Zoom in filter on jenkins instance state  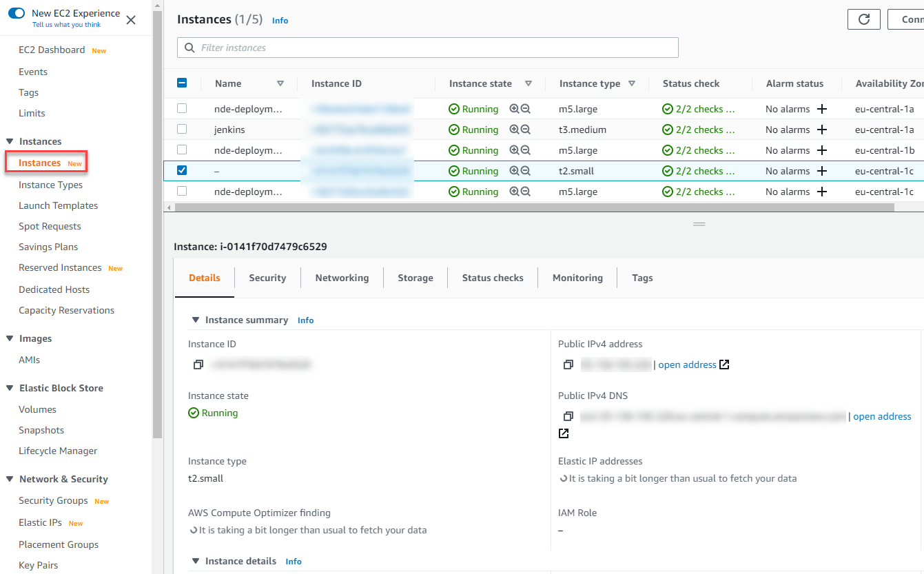point(514,130)
